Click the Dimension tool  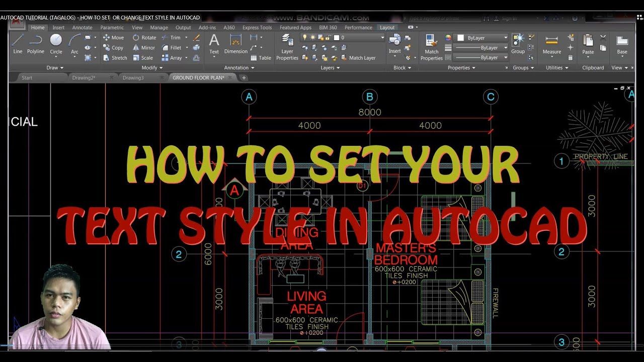point(236,44)
